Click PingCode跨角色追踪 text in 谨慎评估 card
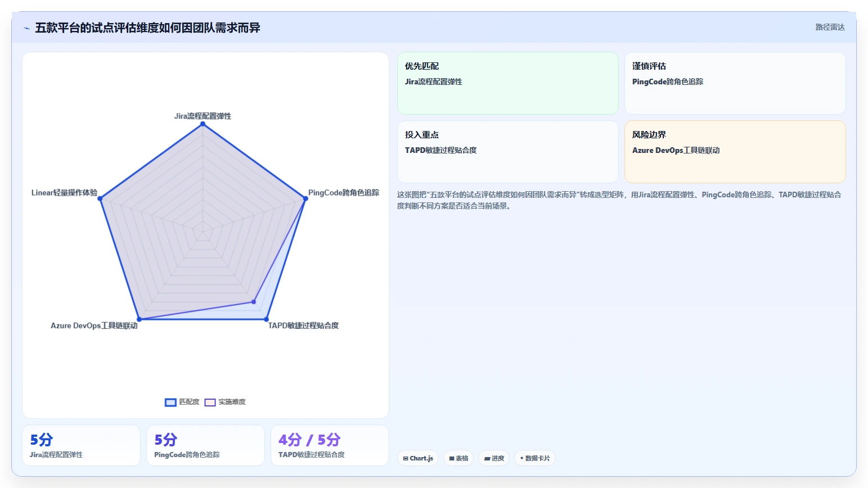 tap(668, 82)
